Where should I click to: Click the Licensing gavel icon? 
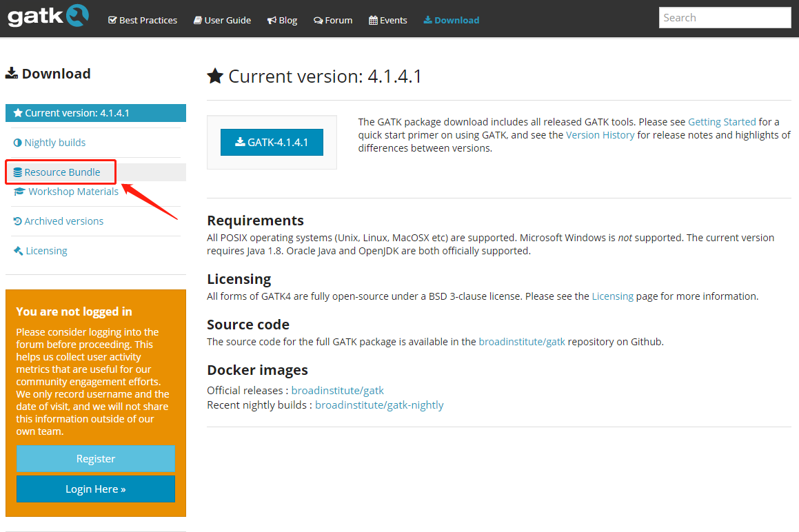19,251
